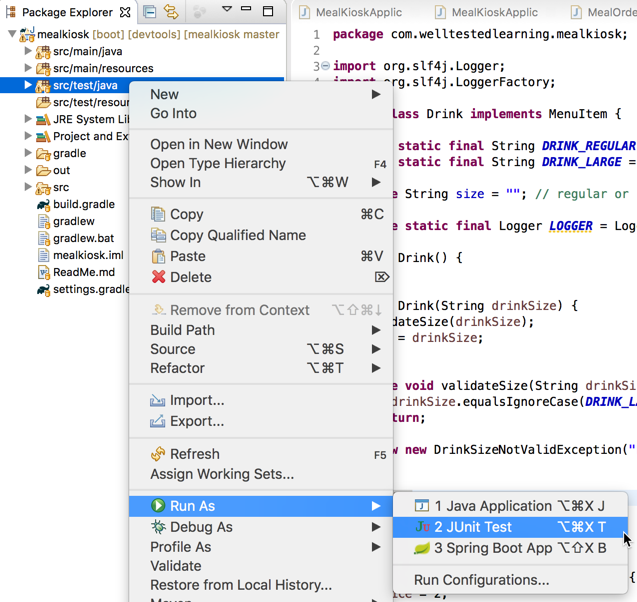637x602 pixels.
Task: Choose Restore from Local History...
Action: tap(261, 585)
